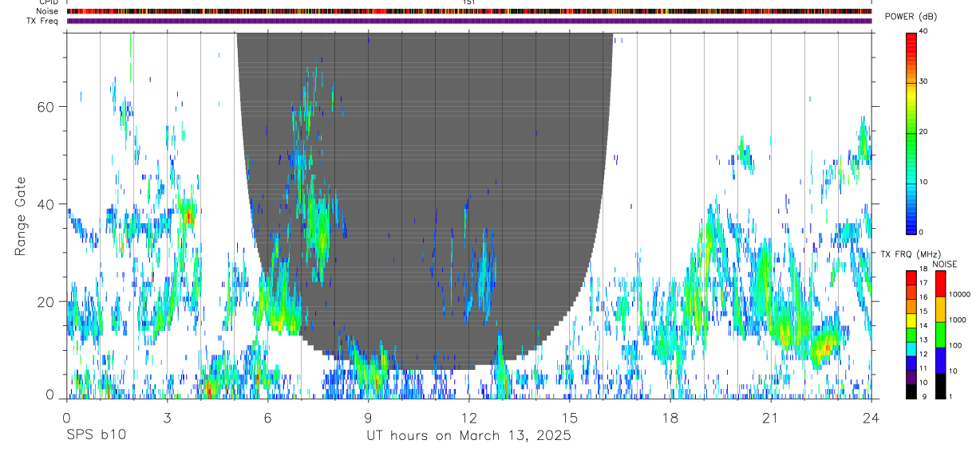The height and width of the screenshot is (452, 980).
Task: Click the POWER (dB) color bar
Action: coord(911,132)
